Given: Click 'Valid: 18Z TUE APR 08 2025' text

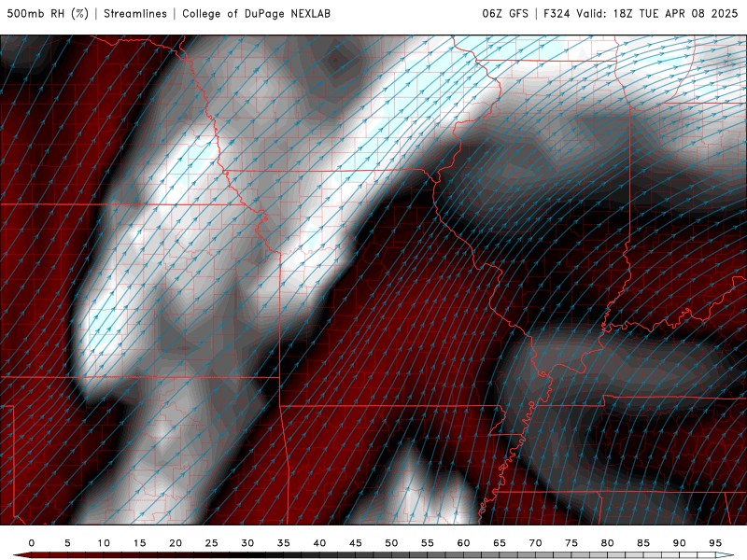Looking at the screenshot, I should (657, 13).
